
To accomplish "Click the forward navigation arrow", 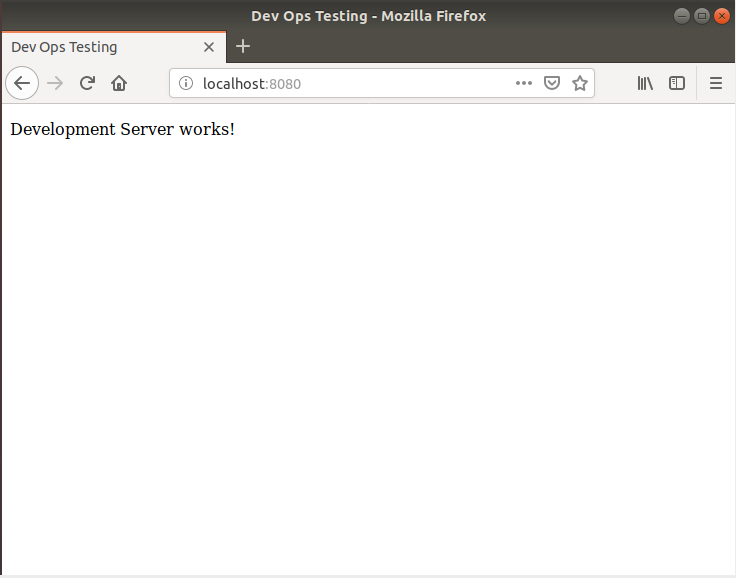I will [55, 84].
